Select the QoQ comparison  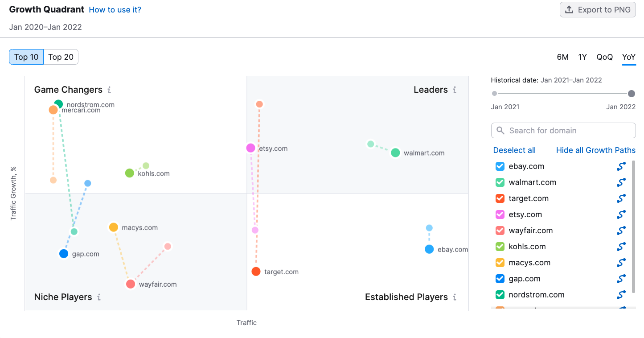[x=605, y=57]
